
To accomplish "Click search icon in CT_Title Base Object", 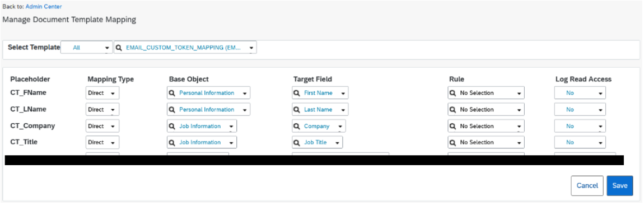I will pyautogui.click(x=172, y=143).
